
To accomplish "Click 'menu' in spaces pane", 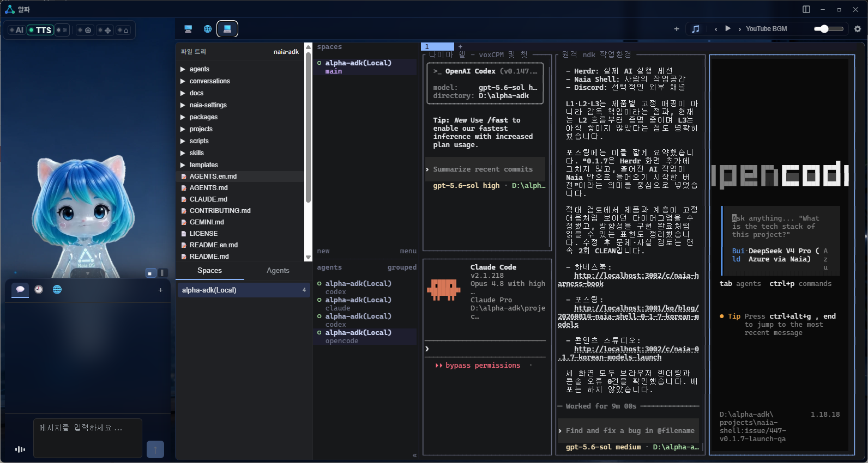I will (x=408, y=251).
